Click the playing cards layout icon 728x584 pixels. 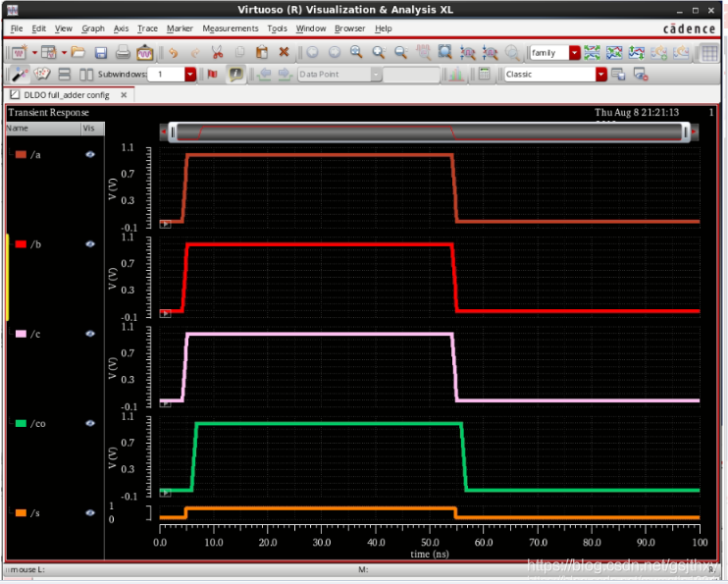pyautogui.click(x=42, y=74)
